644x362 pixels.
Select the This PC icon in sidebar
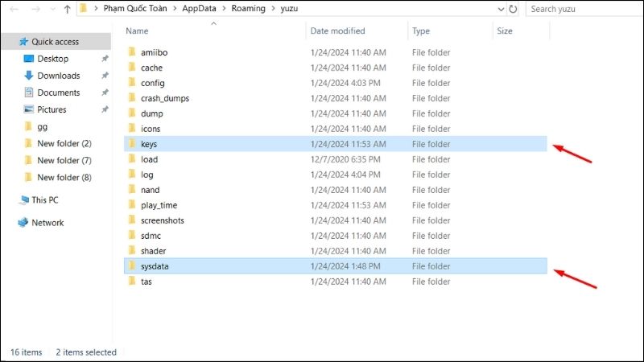coord(24,200)
